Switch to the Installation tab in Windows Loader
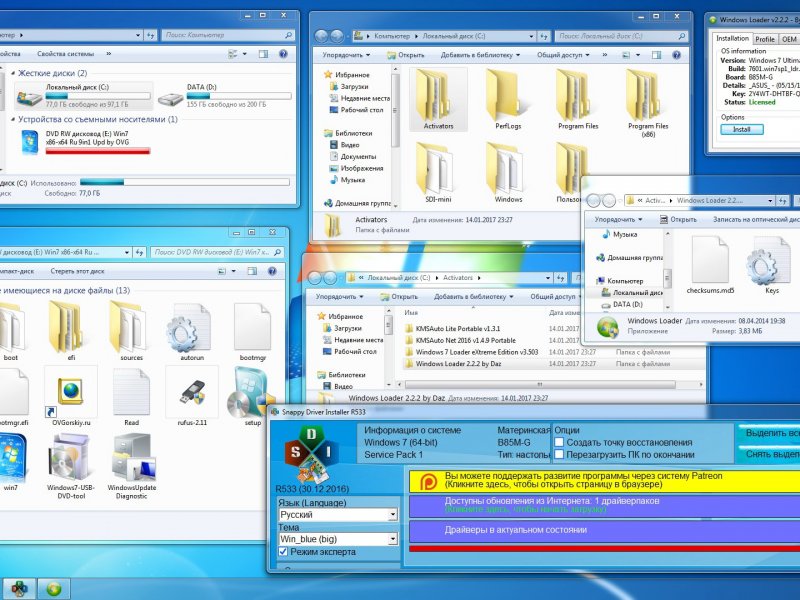The height and width of the screenshot is (600, 800). pyautogui.click(x=732, y=38)
